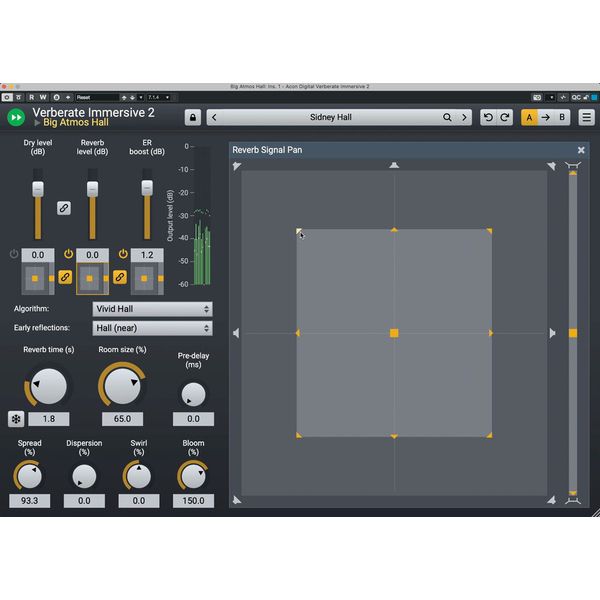Image resolution: width=600 pixels, height=600 pixels.
Task: Open the Sidney Hall preset browser
Action: (331, 117)
